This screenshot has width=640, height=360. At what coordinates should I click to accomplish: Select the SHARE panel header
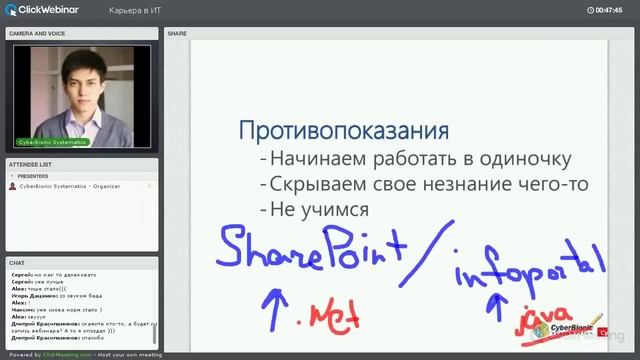399,33
